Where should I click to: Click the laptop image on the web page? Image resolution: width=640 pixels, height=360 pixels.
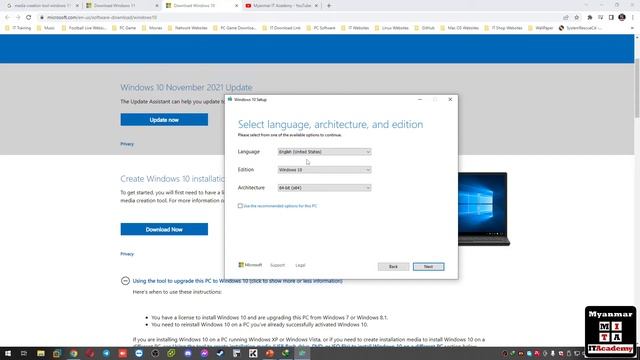click(x=484, y=209)
